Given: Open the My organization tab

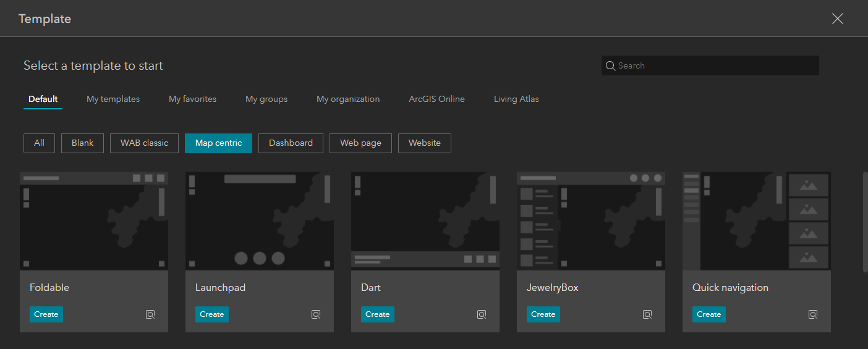Looking at the screenshot, I should [x=348, y=99].
